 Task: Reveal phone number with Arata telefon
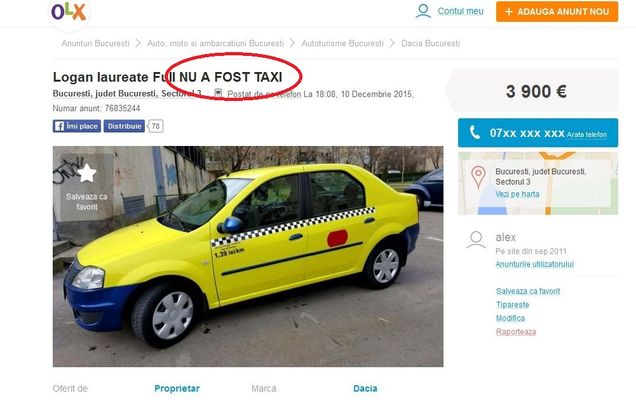pyautogui.click(x=587, y=134)
